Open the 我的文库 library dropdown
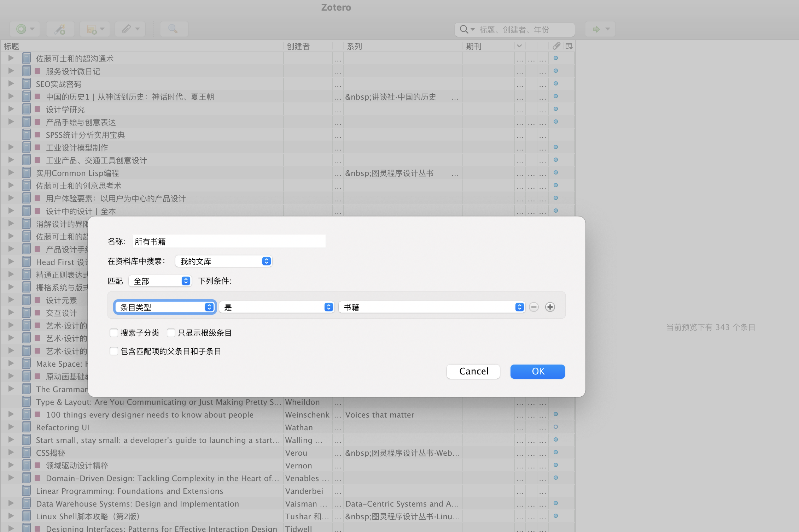Image resolution: width=799 pixels, height=532 pixels. [x=223, y=261]
